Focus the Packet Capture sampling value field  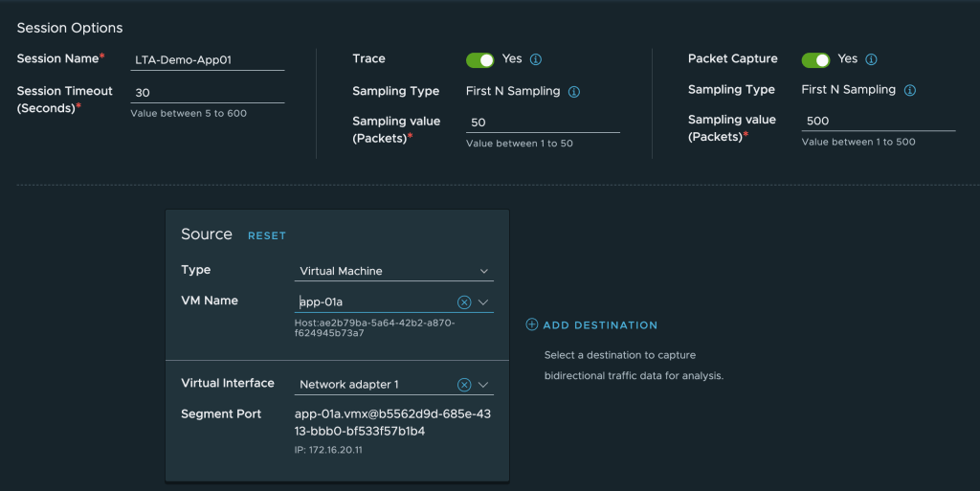878,123
